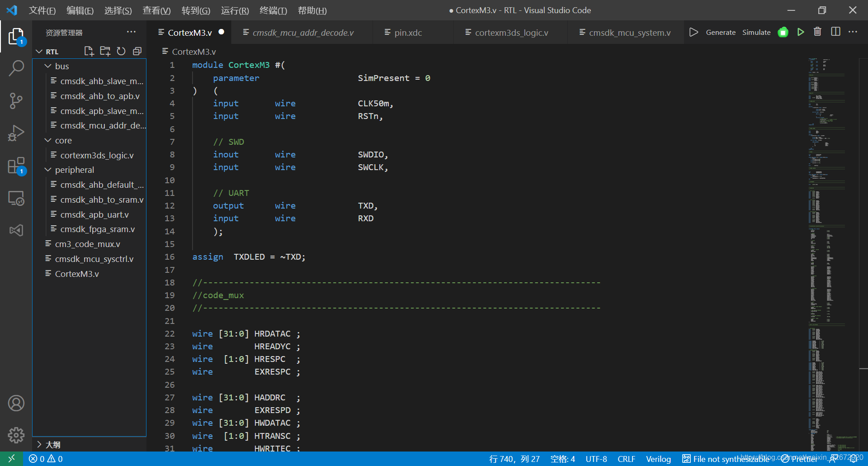
Task: Switch to the pin.xdc tab
Action: coord(408,33)
